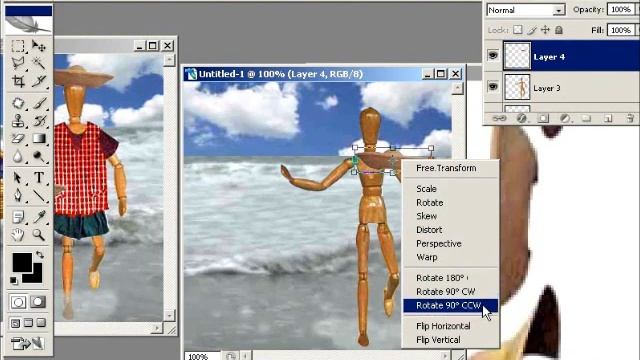The image size is (640, 360).
Task: Choose Rotate 90° CW option
Action: click(x=446, y=291)
